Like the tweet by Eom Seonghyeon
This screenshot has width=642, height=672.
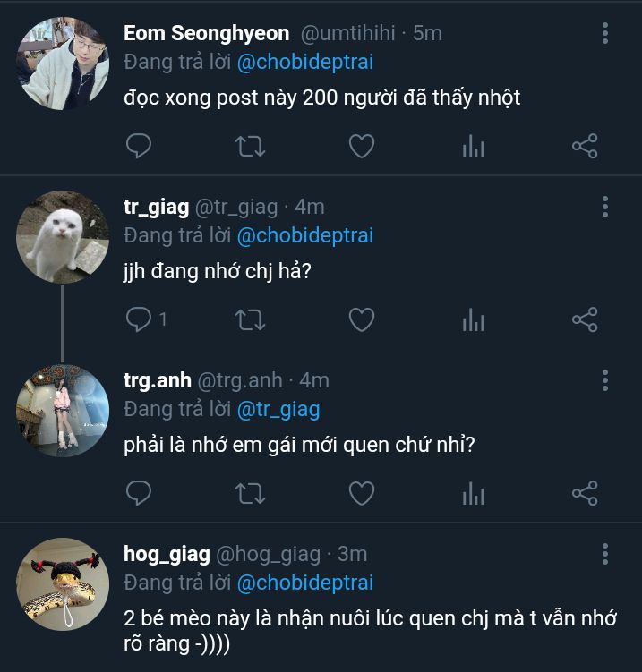click(x=361, y=146)
